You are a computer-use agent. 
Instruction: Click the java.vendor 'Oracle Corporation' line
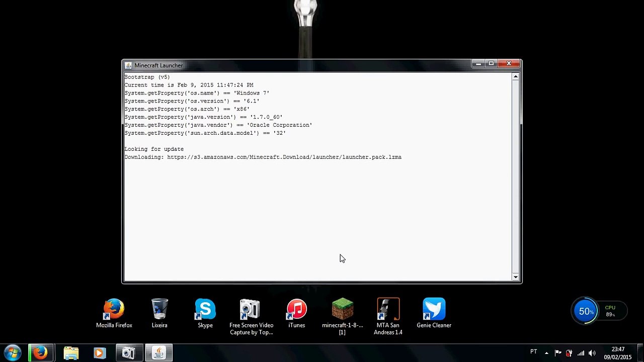tap(218, 125)
